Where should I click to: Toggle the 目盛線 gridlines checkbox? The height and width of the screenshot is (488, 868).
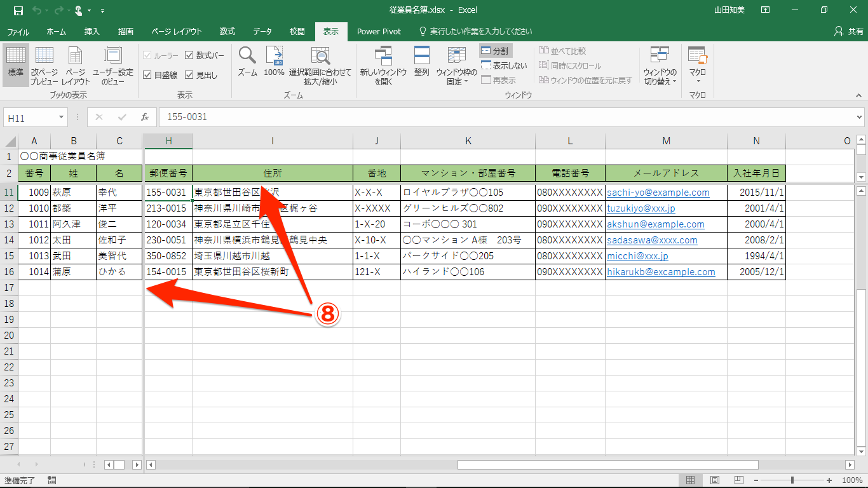pos(160,75)
